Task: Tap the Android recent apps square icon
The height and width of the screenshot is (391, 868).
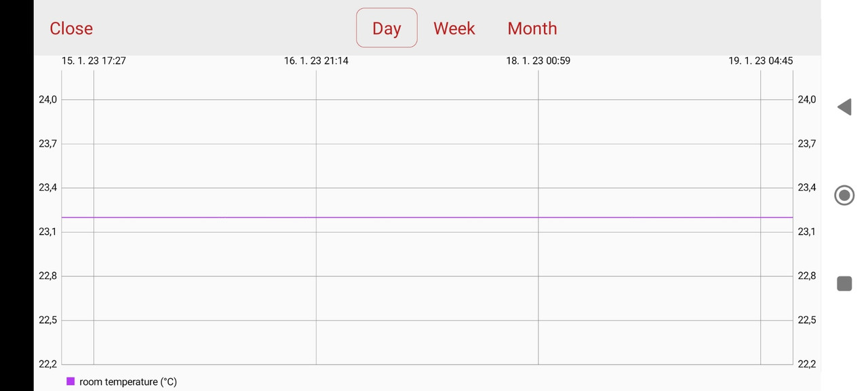Action: 844,284
